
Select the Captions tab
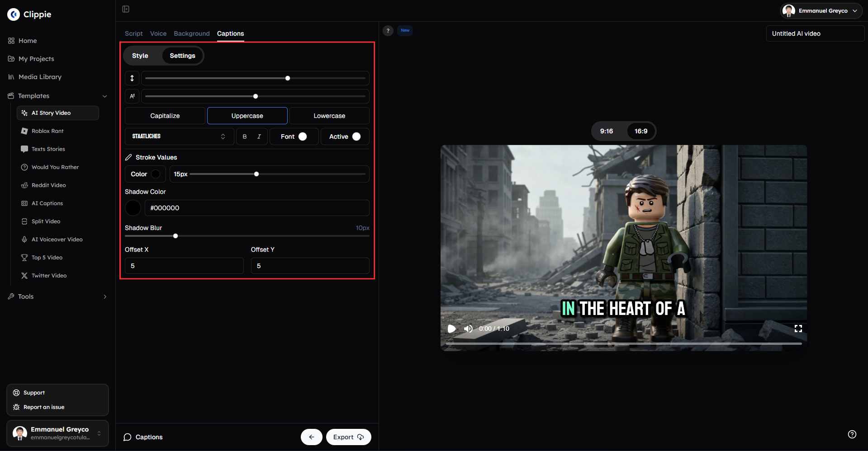point(231,33)
